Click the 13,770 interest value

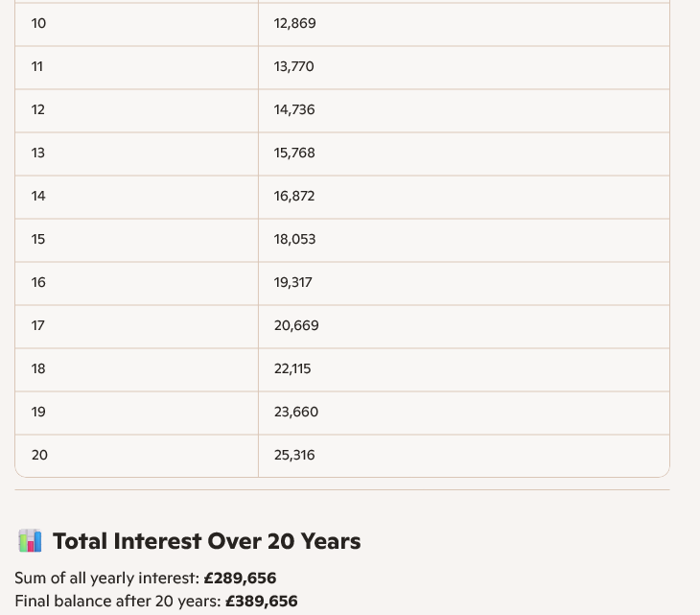pyautogui.click(x=293, y=66)
